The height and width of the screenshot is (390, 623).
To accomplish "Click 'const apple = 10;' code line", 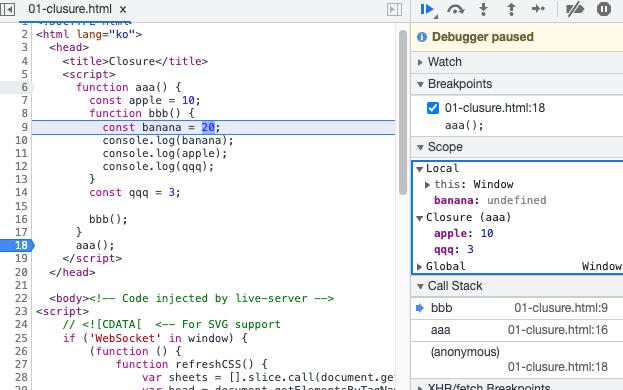I will coord(145,100).
